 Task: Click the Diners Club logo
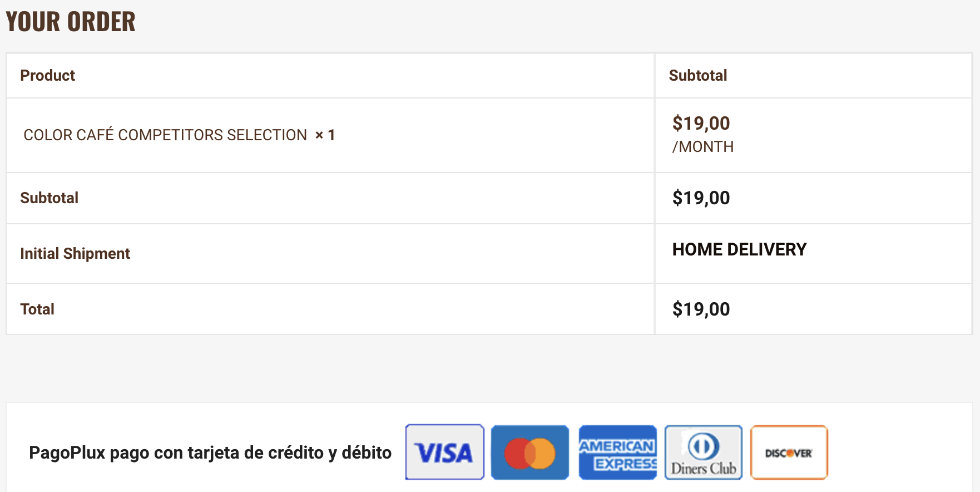click(703, 452)
